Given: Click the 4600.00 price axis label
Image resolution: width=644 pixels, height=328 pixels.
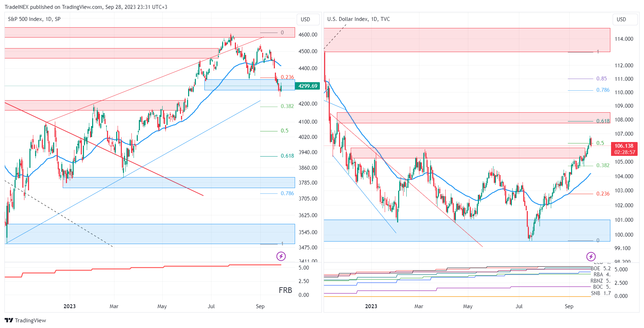Looking at the screenshot, I should (x=308, y=35).
